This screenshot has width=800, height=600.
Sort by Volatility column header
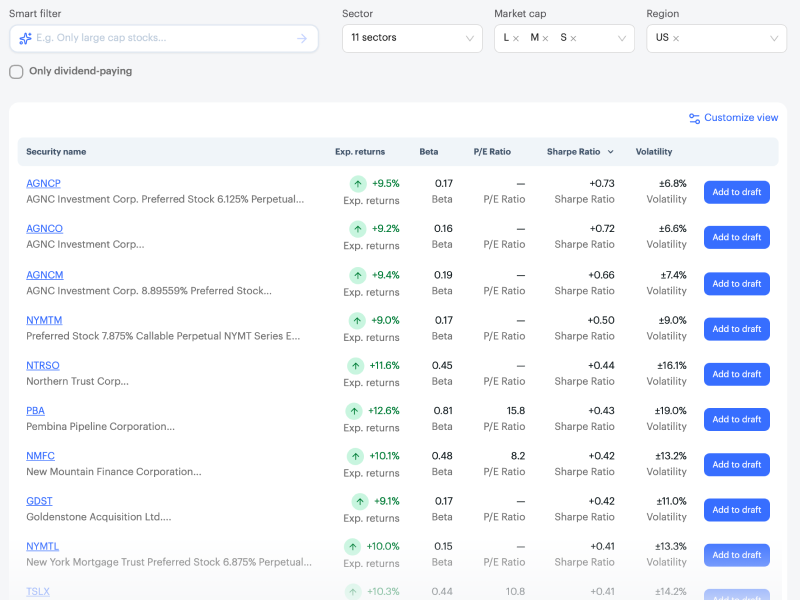654,152
